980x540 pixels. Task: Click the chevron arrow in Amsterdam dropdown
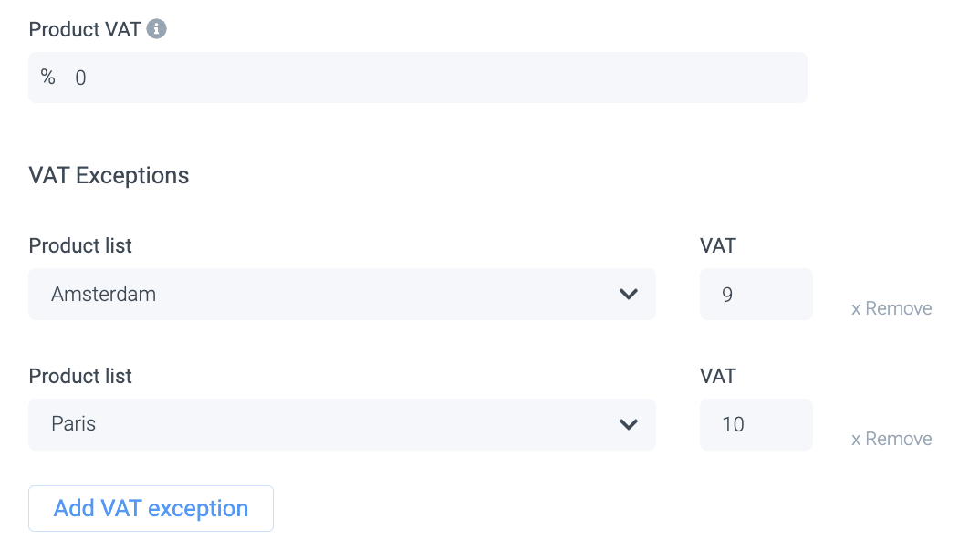[628, 294]
